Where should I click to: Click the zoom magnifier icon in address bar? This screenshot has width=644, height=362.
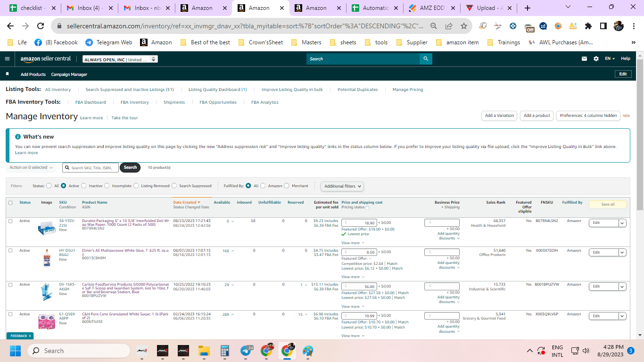[434, 26]
